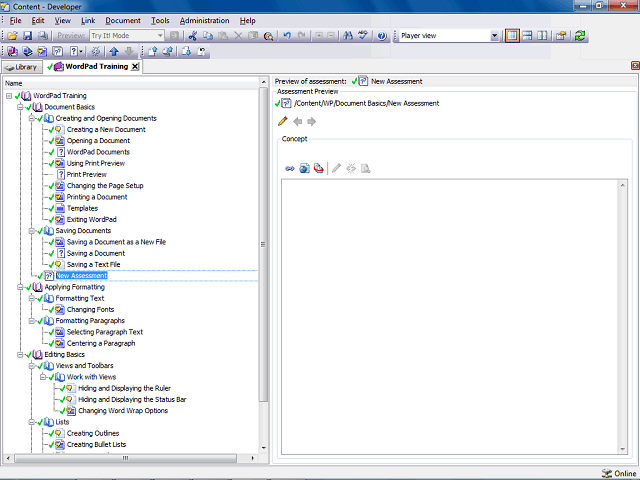Move the document up with the blue arrow
640x480 pixels.
(x=114, y=51)
